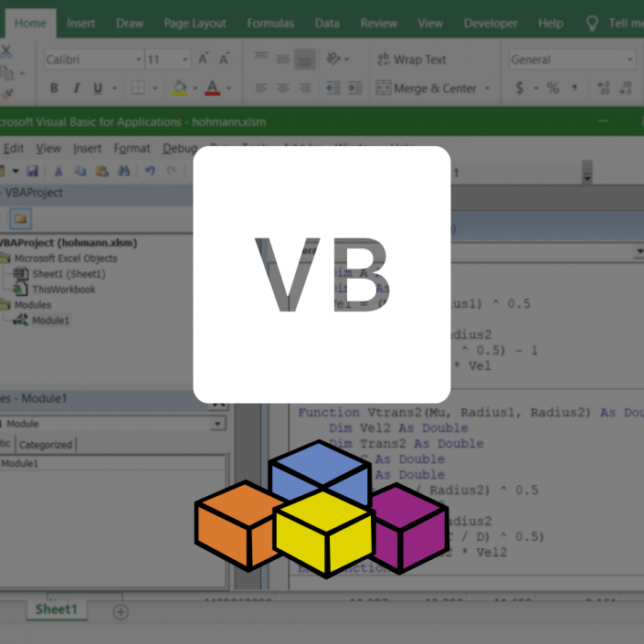Click the Tell me lightbulb icon
The width and height of the screenshot is (644, 644).
tap(592, 24)
